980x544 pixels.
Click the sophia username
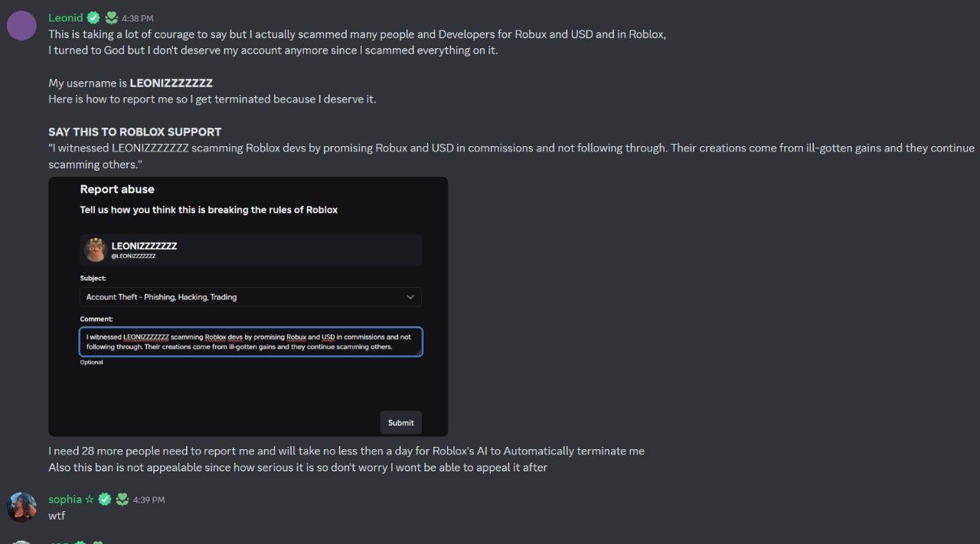(x=65, y=500)
